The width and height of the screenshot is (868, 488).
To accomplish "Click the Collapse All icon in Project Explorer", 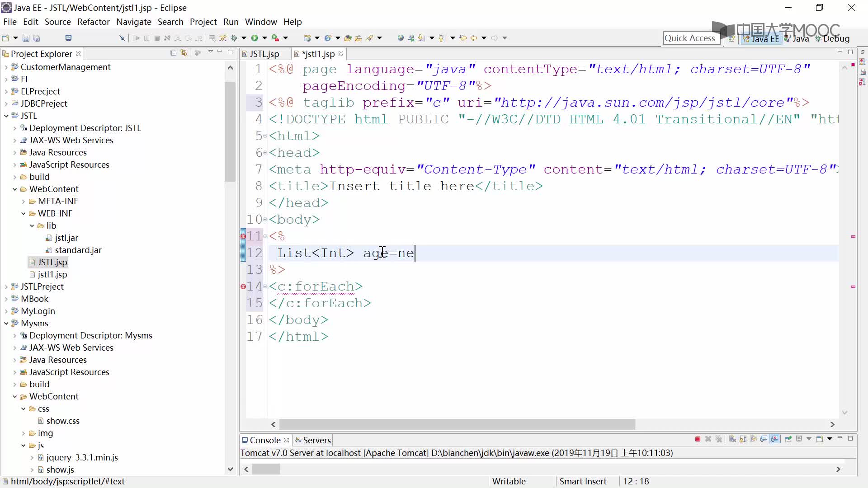I will (x=173, y=53).
